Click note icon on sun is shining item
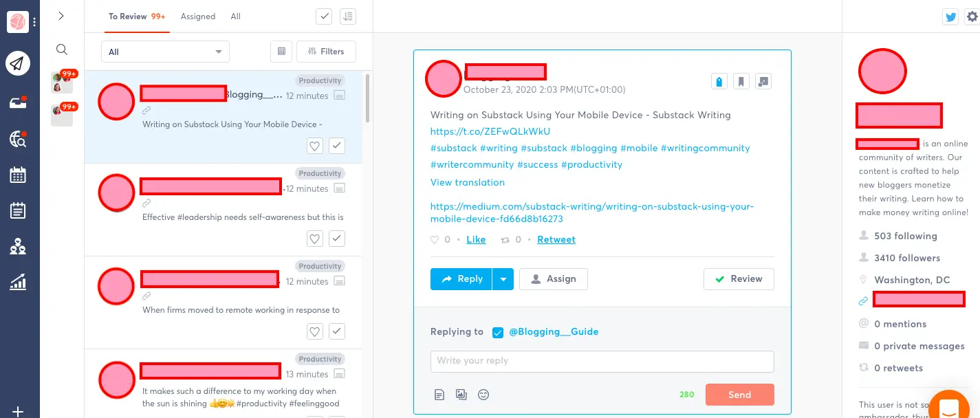 click(340, 374)
